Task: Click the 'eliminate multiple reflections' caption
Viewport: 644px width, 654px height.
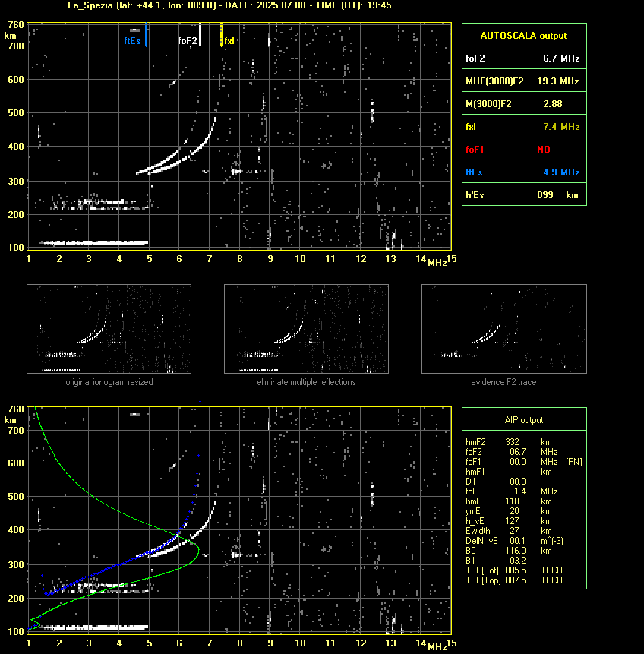Action: pos(306,382)
